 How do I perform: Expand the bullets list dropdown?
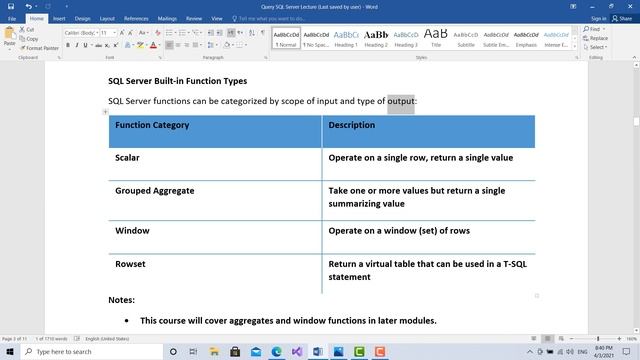[x=176, y=33]
